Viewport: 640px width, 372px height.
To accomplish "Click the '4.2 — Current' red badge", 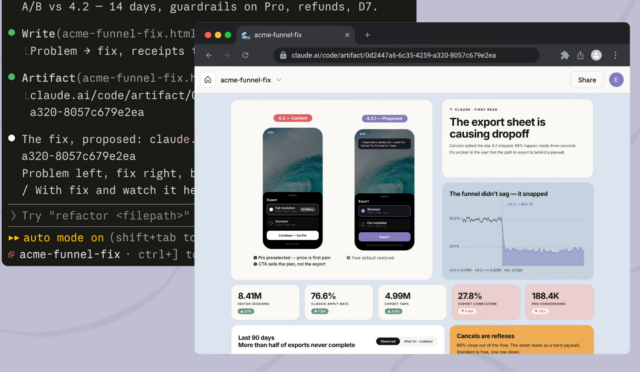I will click(293, 118).
